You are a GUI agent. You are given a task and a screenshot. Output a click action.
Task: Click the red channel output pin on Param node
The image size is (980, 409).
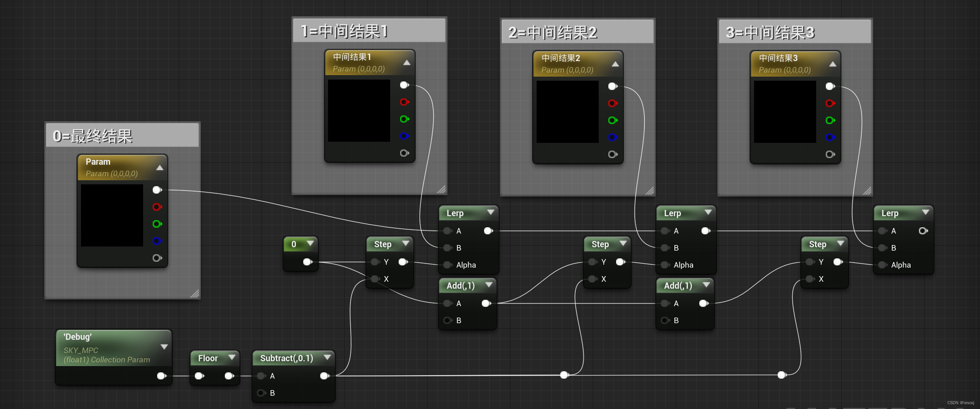pyautogui.click(x=157, y=207)
